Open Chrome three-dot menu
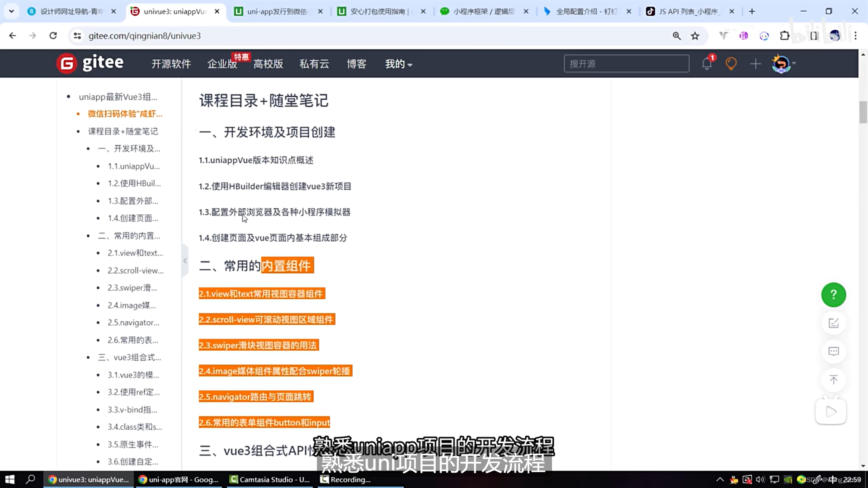This screenshot has height=488, width=868. 855,36
